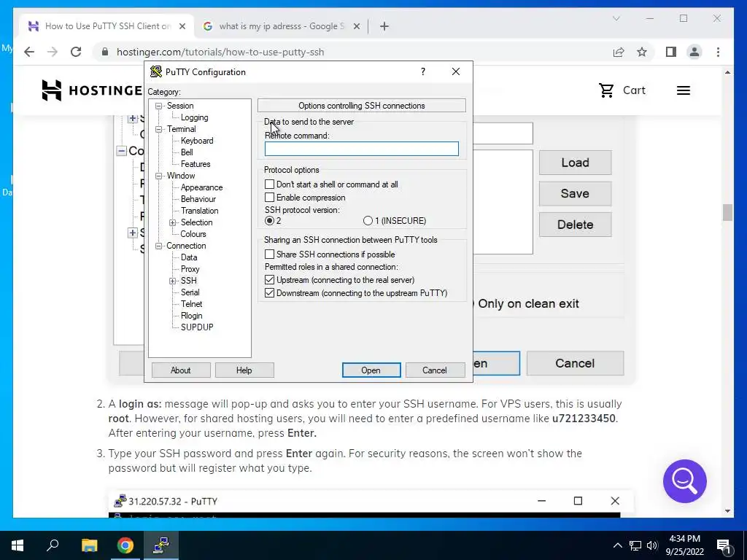747x560 pixels.
Task: Select Keyboard category
Action: [197, 141]
